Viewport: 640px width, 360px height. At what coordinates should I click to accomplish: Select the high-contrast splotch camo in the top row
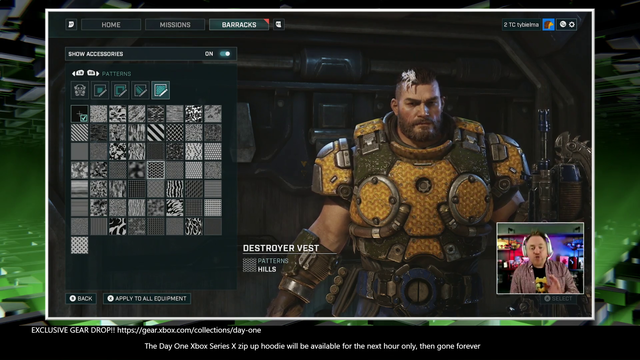[193, 114]
